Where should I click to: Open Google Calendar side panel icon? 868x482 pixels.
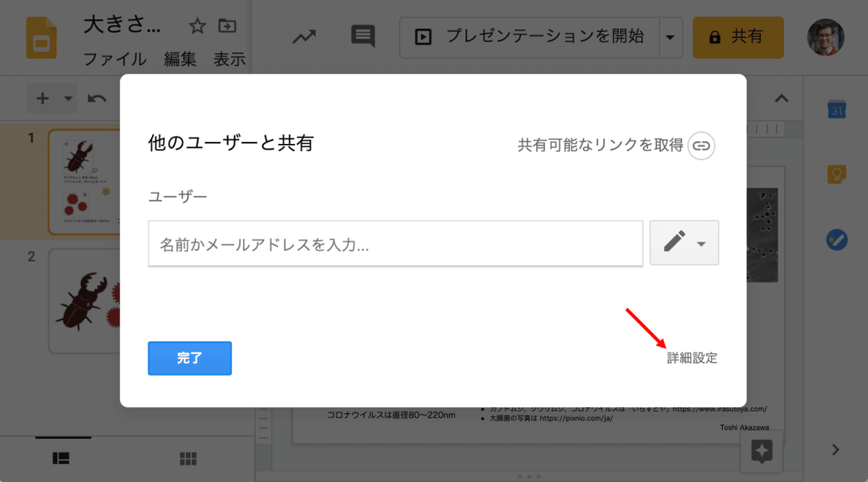click(x=837, y=109)
